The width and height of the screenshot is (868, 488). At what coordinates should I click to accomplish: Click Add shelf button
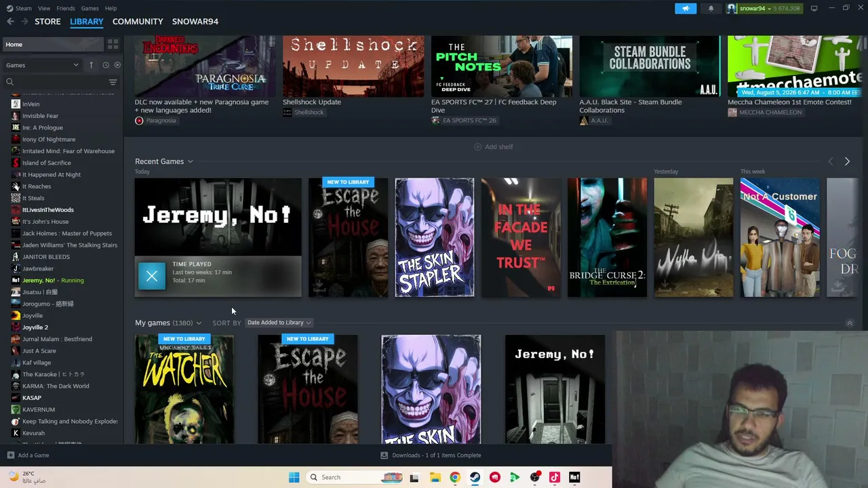(494, 147)
